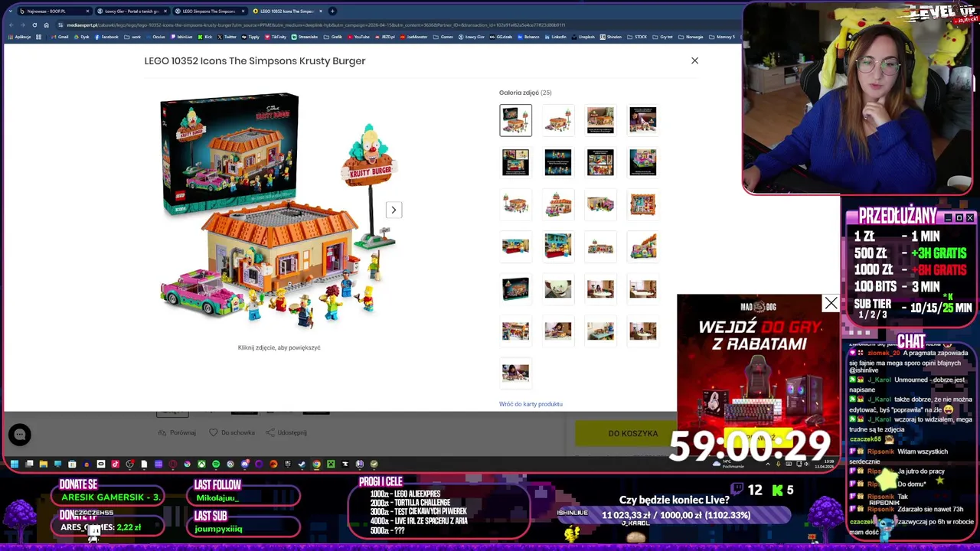Open the Łowcy Gier bookmark
The width and height of the screenshot is (980, 551).
click(x=471, y=37)
